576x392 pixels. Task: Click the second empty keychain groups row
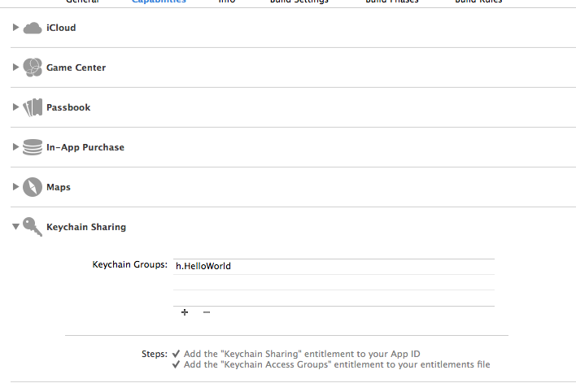click(x=334, y=298)
